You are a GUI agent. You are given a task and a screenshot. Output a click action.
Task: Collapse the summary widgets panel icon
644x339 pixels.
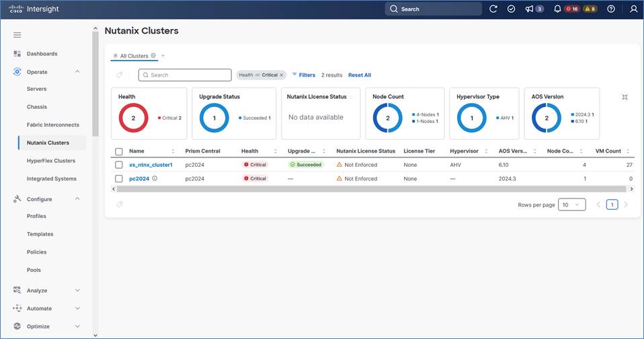click(x=625, y=97)
